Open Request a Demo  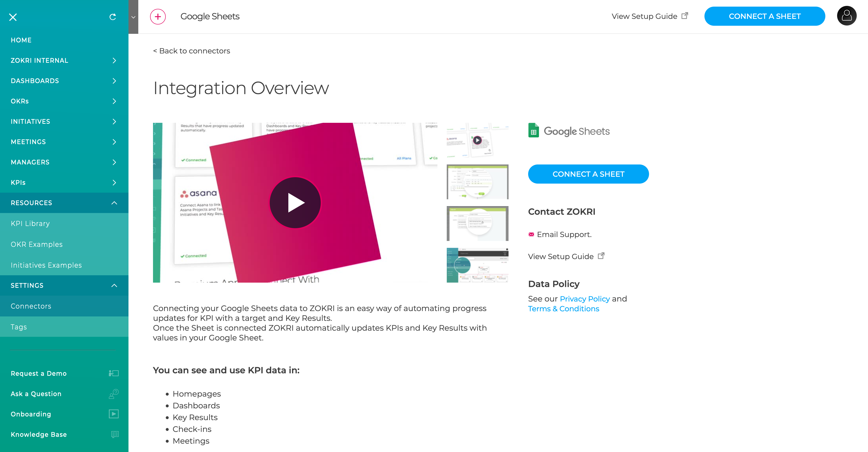(39, 374)
